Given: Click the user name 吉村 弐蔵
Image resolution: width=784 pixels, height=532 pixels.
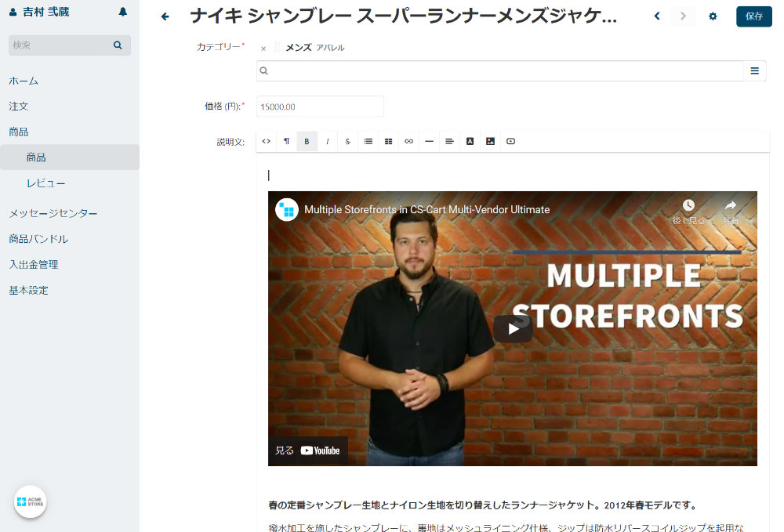Looking at the screenshot, I should click(x=46, y=12).
